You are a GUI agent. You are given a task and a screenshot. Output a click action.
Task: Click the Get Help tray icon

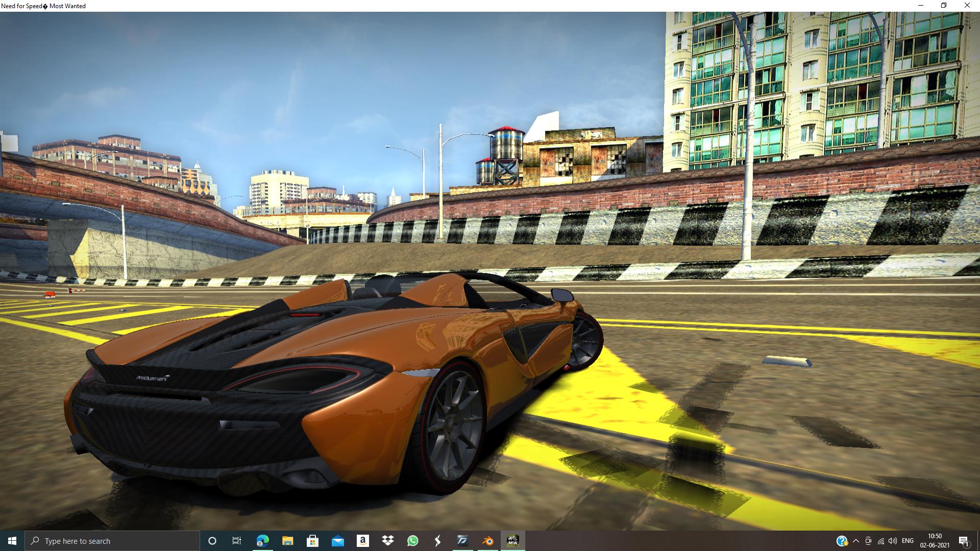842,541
